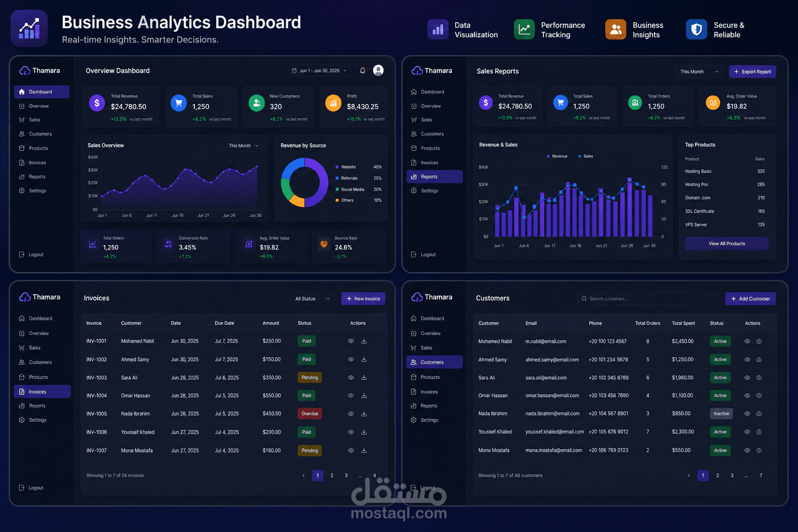View Ahmed Samy customer with eye icon
Viewport: 798px width, 532px height.
[747, 360]
